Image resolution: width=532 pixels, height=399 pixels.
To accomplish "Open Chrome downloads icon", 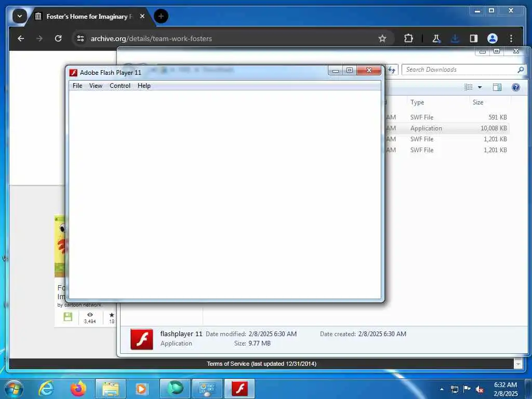I will point(455,38).
